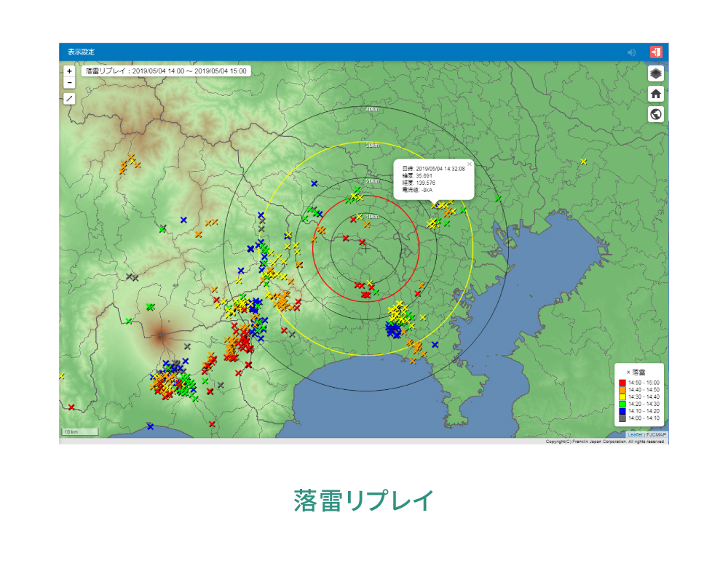Zoom out using the minus button
728x566 pixels.
(69, 83)
